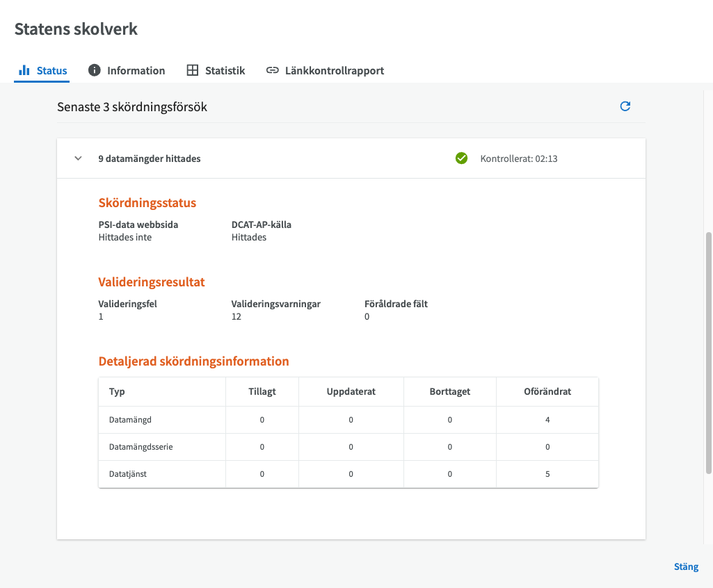
Task: Click the 'Detaljerad skördningsinformation' heading
Action: pyautogui.click(x=193, y=361)
